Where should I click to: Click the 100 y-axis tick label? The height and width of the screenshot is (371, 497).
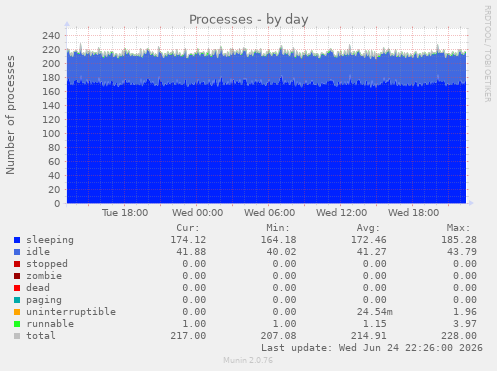coord(51,134)
